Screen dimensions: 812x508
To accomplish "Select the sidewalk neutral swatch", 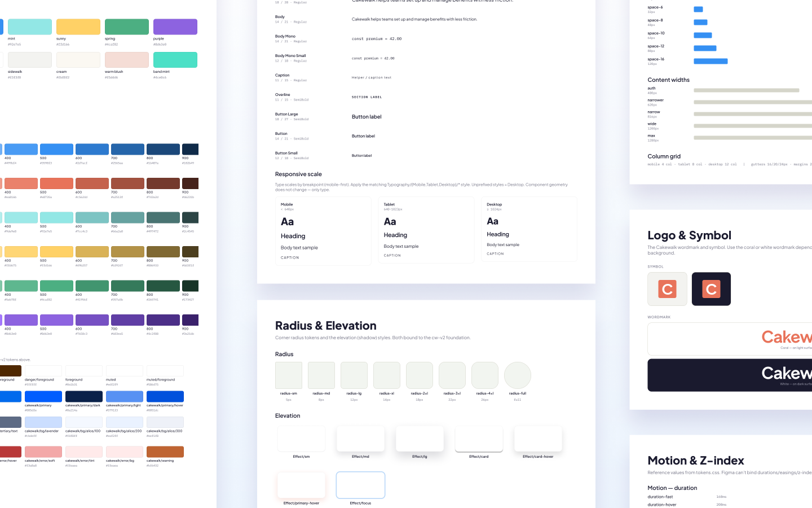I will 30,60.
